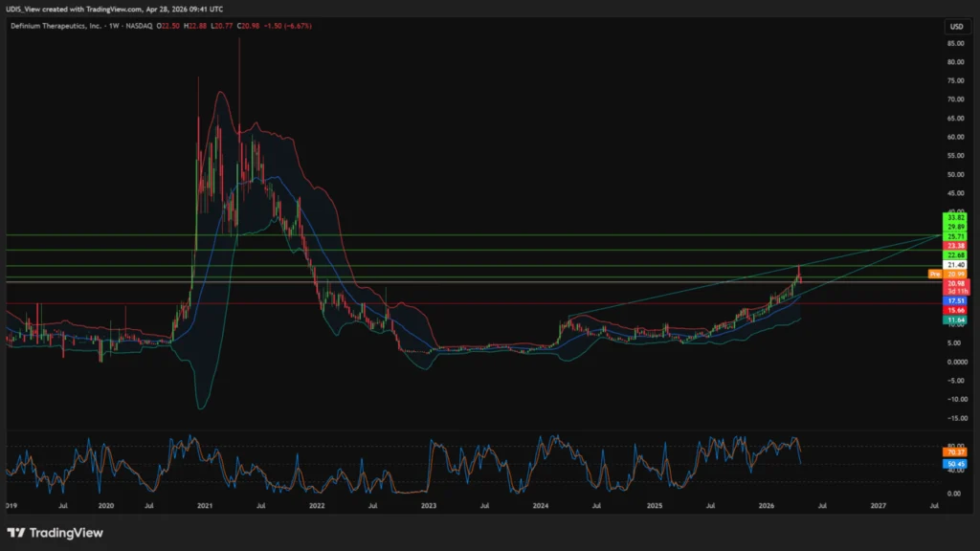Image resolution: width=980 pixels, height=551 pixels.
Task: Click the 2023 label on the time axis
Action: point(429,506)
